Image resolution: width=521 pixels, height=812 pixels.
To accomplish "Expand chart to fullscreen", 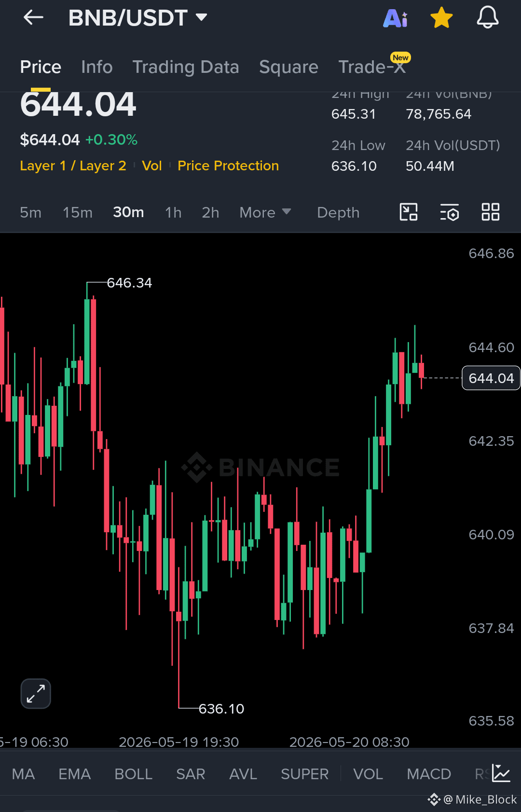I will [x=36, y=694].
